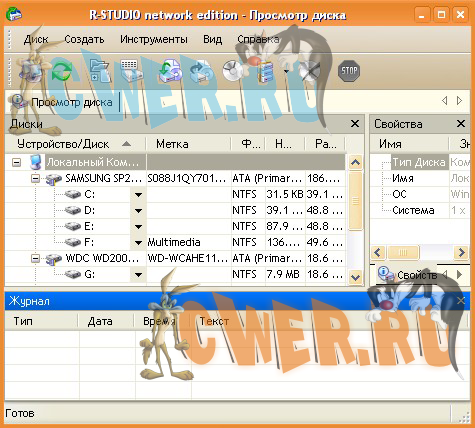The width and height of the screenshot is (475, 428).
Task: Open the dropdown arrow on the C: row
Action: 138,194
